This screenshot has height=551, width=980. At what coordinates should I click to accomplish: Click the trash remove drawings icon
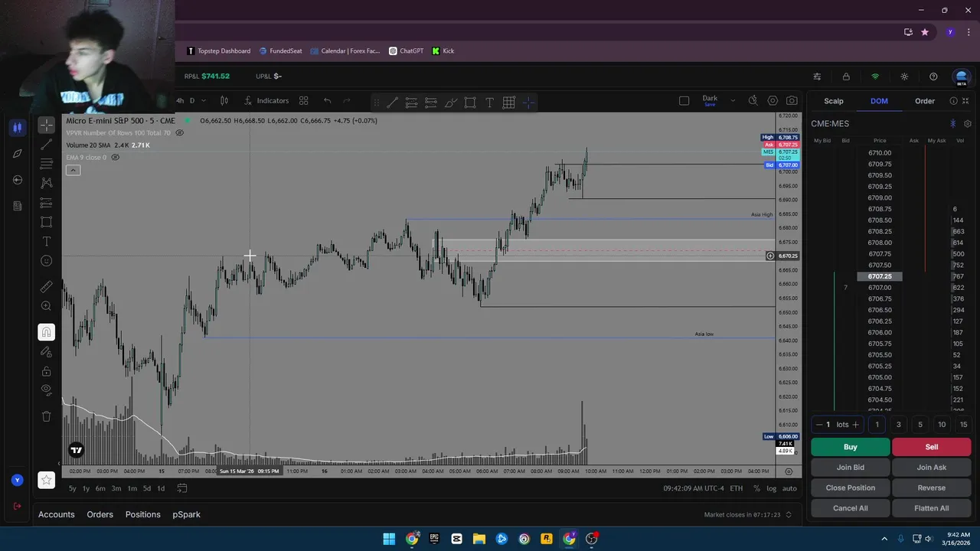click(x=47, y=416)
